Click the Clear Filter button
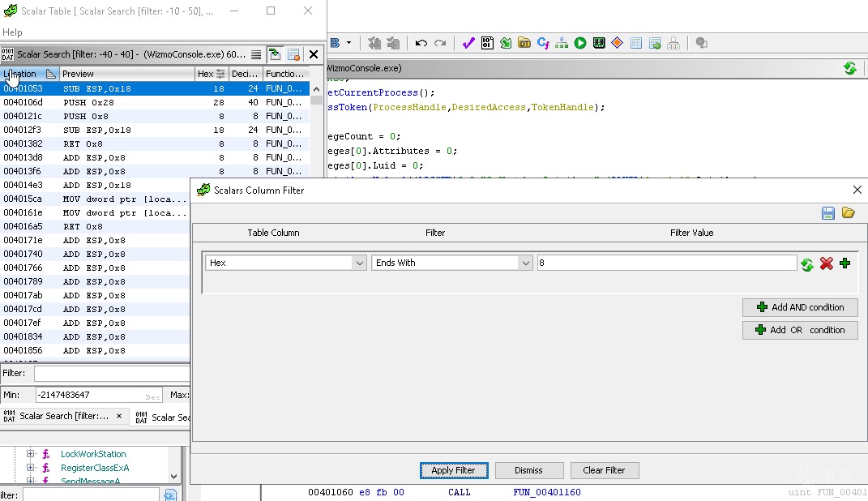 (604, 470)
